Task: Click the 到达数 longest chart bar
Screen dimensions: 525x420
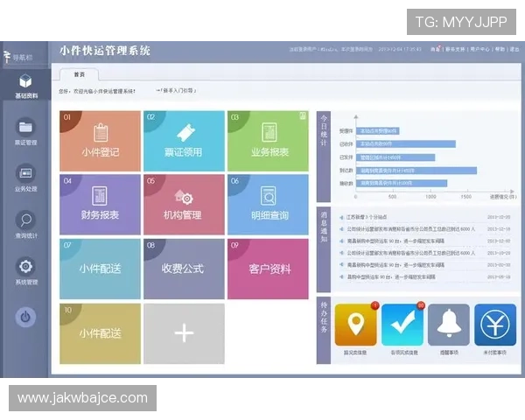Action: pos(416,171)
